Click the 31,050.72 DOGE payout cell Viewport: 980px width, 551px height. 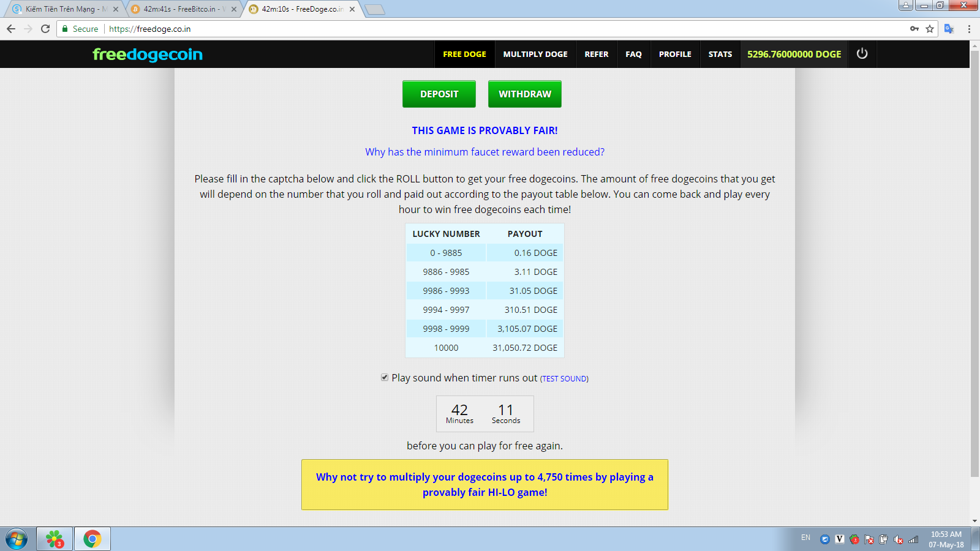pos(525,348)
